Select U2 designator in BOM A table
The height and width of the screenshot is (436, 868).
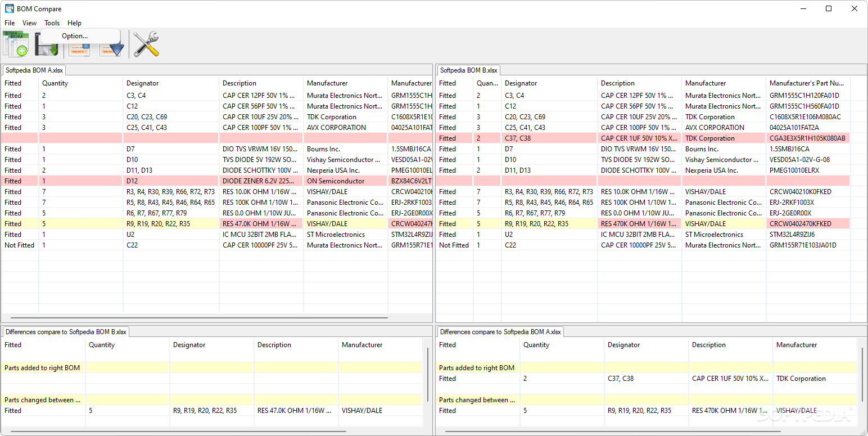point(171,235)
